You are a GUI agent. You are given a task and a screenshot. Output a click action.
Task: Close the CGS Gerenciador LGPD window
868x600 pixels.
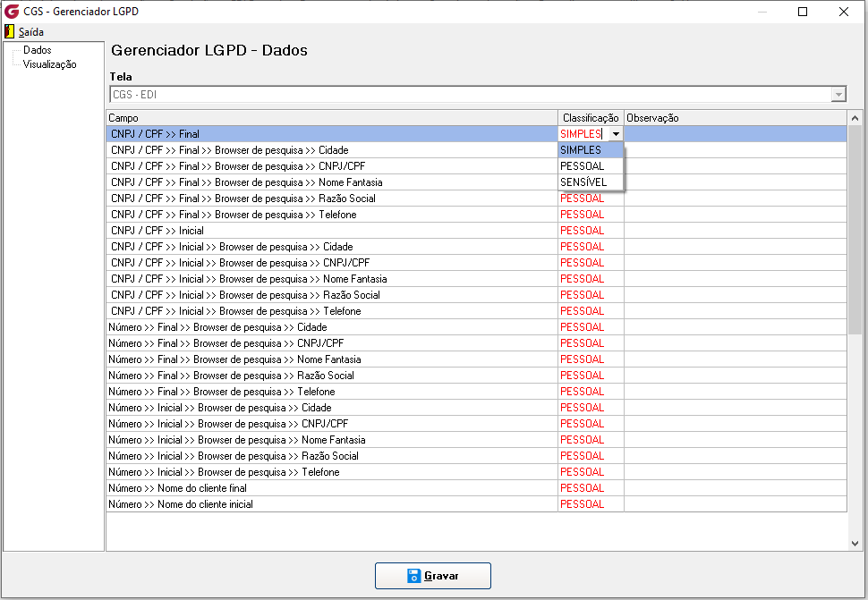point(844,12)
